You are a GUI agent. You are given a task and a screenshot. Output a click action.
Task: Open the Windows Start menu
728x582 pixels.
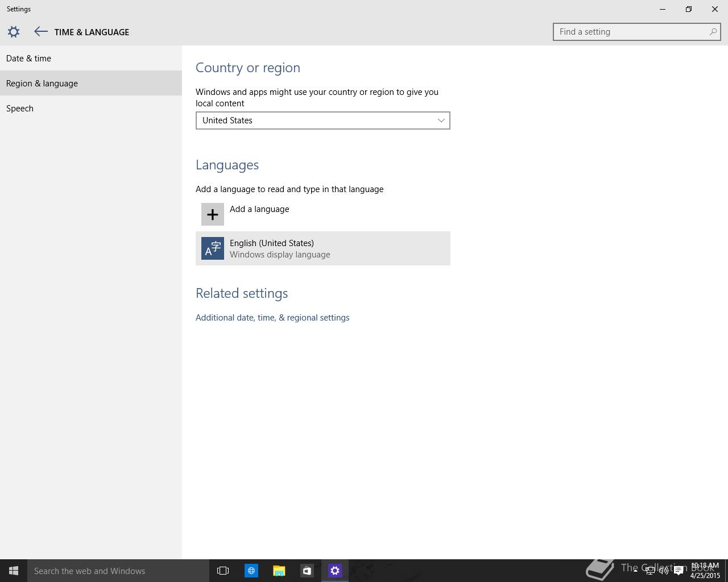(14, 571)
